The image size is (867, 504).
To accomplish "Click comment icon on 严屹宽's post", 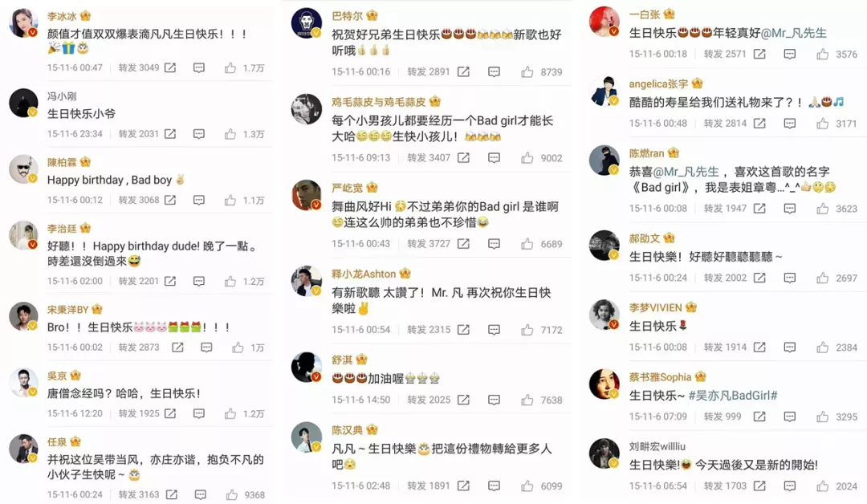I will (494, 244).
